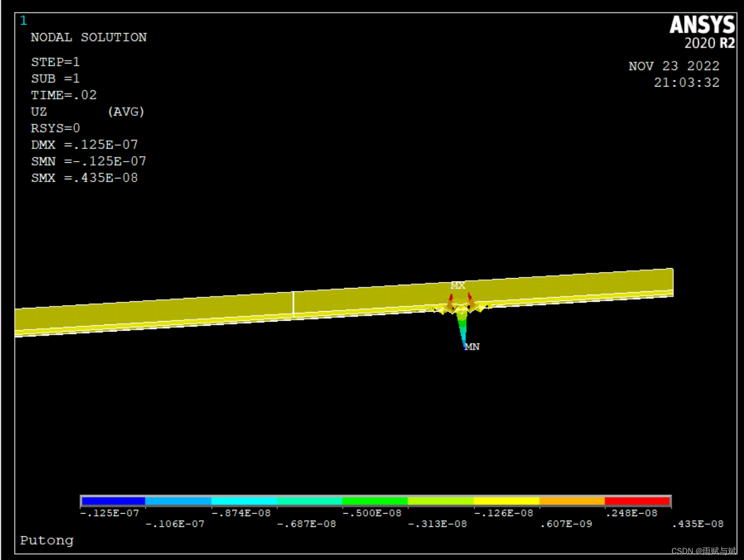Click the red legend color band

coord(638,501)
